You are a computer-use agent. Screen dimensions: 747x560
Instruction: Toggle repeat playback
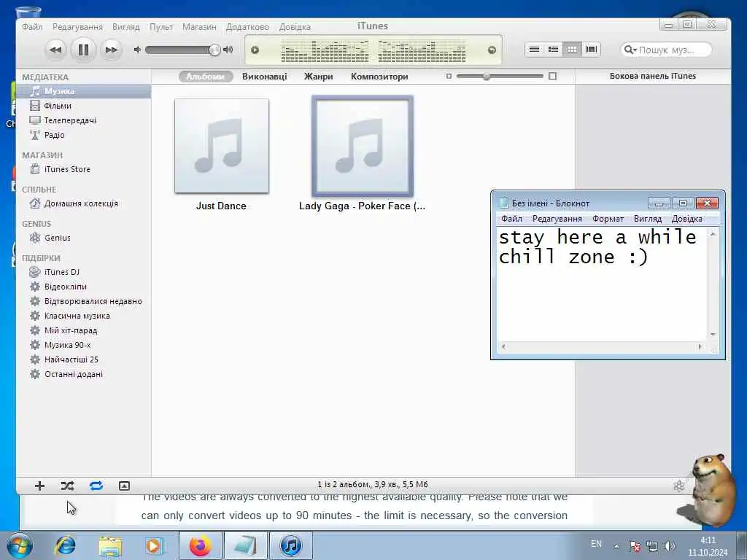pos(96,486)
